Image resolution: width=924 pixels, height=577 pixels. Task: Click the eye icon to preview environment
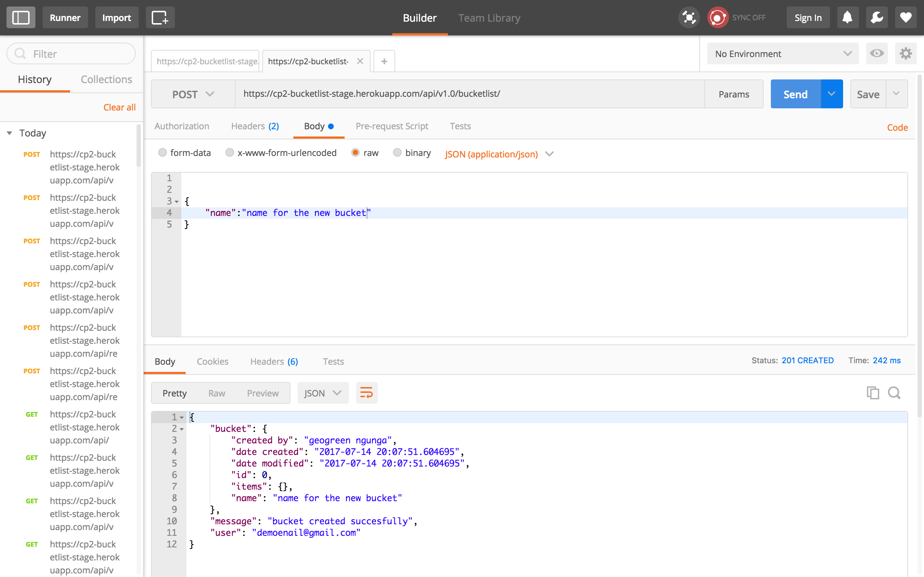click(x=877, y=53)
